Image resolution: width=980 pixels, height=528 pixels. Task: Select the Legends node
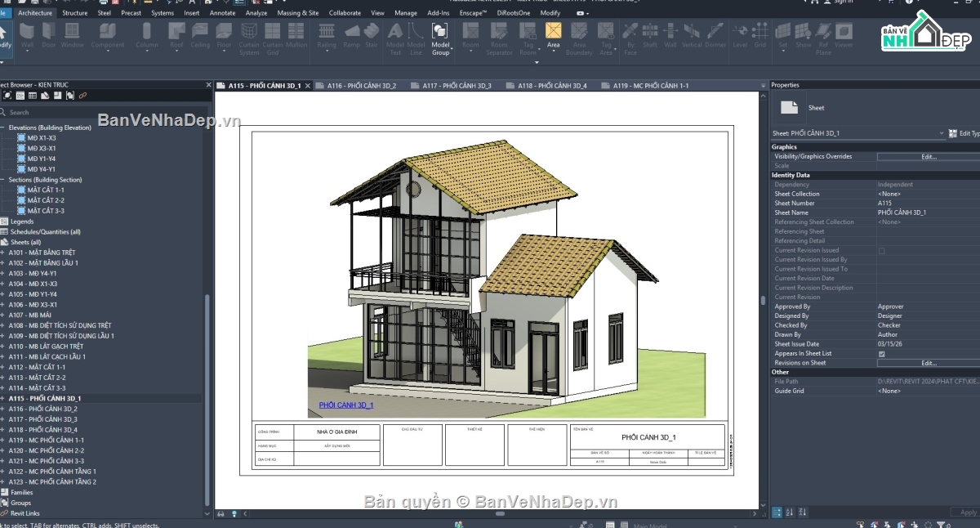point(22,221)
